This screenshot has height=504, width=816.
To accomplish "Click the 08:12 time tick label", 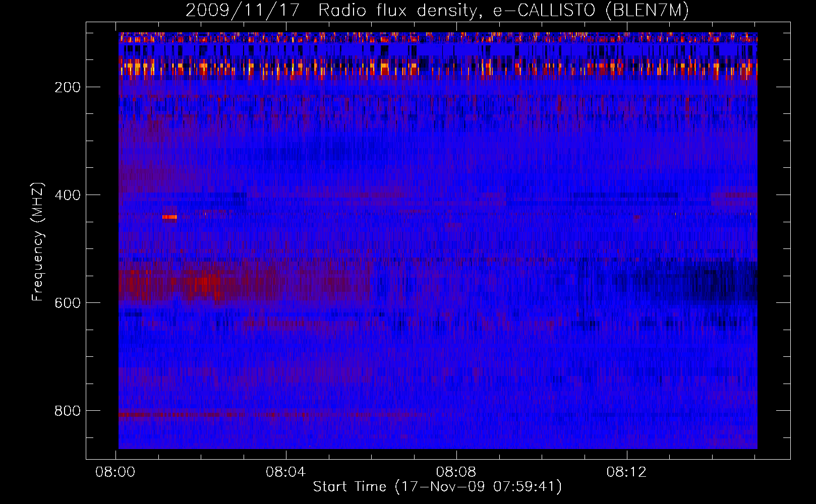I will tap(627, 472).
